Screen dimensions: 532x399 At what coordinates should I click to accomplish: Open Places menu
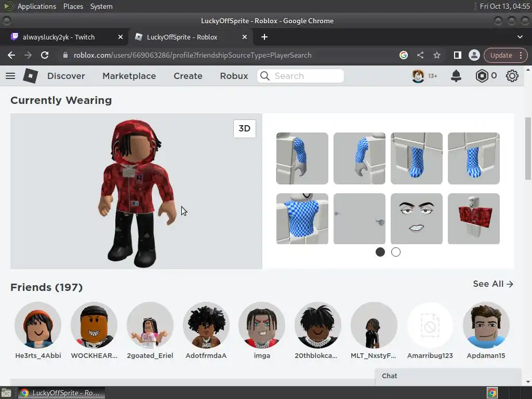pyautogui.click(x=73, y=6)
